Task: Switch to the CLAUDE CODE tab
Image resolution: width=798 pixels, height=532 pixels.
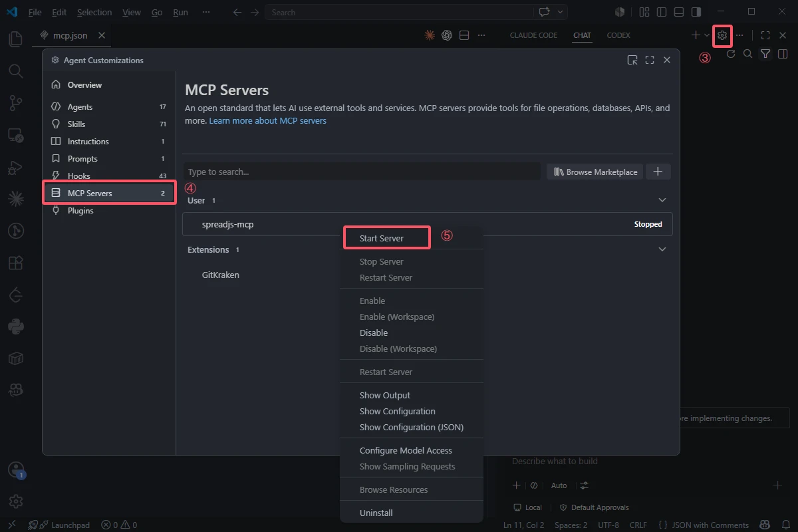Action: pyautogui.click(x=533, y=35)
